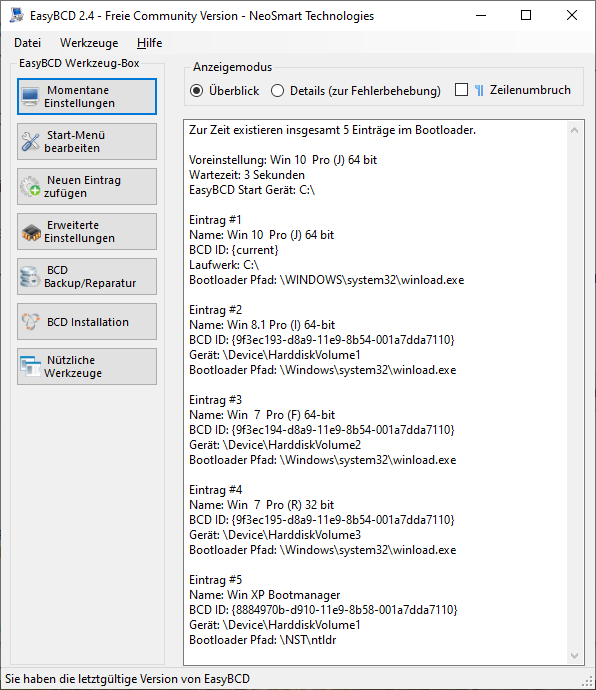The height and width of the screenshot is (690, 596).
Task: Click the 'Wartezeit: 3 Sekunden' line
Action: pos(247,175)
